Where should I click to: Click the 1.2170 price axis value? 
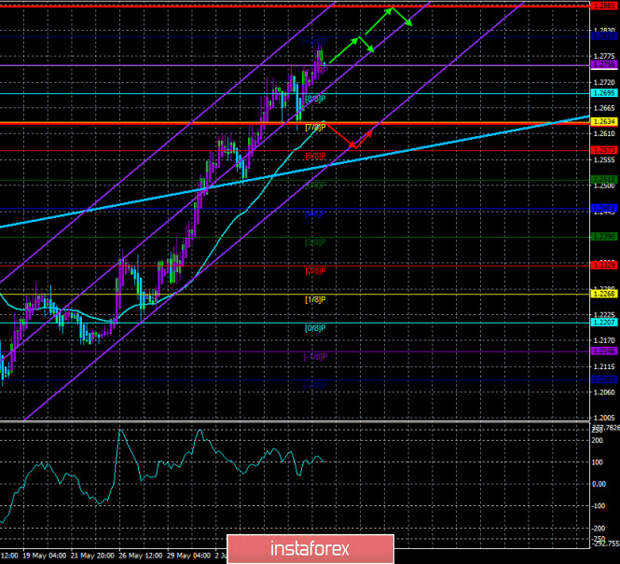coord(602,338)
